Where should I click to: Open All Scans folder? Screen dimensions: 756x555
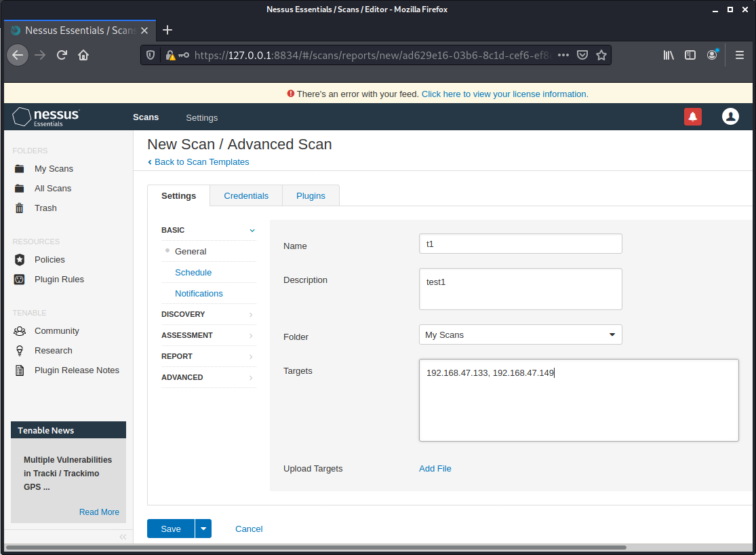click(x=53, y=189)
